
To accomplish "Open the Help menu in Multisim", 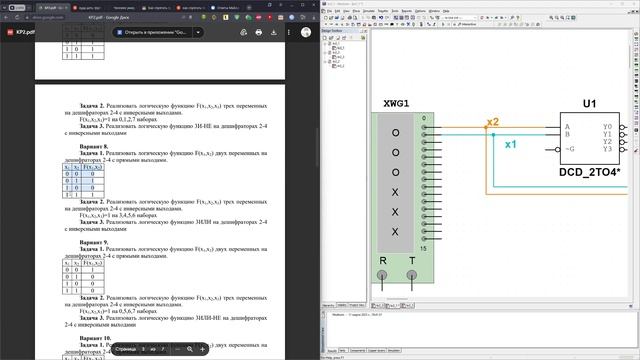I will (x=446, y=11).
